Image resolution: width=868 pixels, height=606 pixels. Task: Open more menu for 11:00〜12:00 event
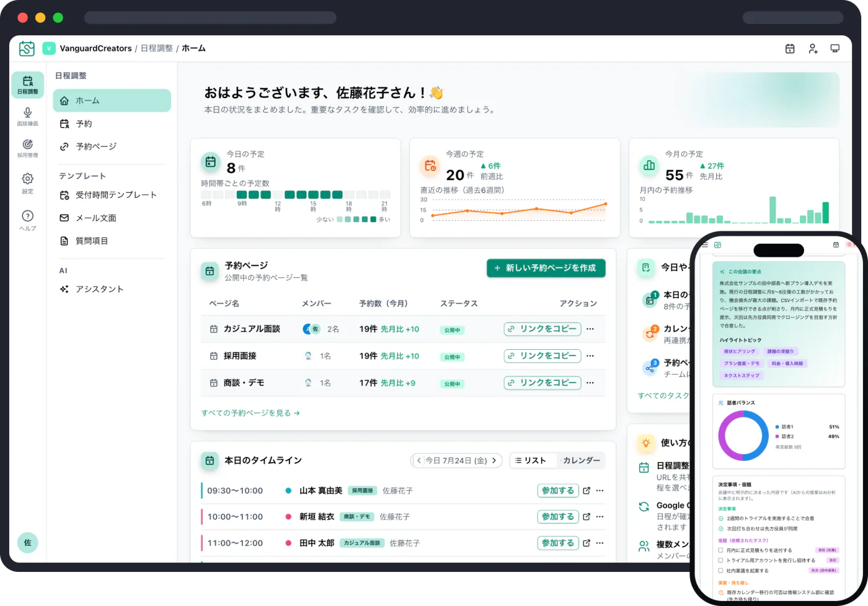600,543
